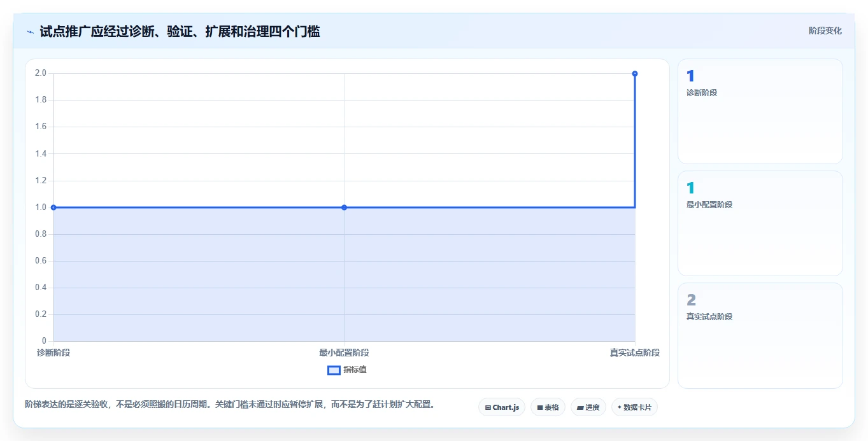The image size is (868, 441).
Task: Click the 0.4 y-axis value
Action: (41, 288)
